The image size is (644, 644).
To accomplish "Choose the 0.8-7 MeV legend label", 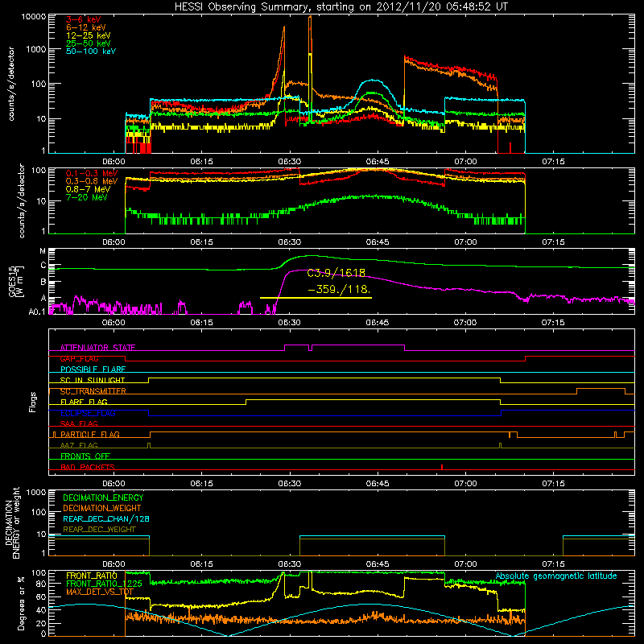I will [x=89, y=189].
